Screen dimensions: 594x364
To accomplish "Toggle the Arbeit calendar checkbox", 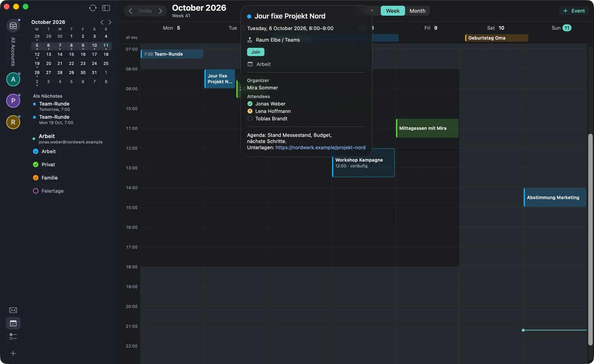I will pos(36,151).
